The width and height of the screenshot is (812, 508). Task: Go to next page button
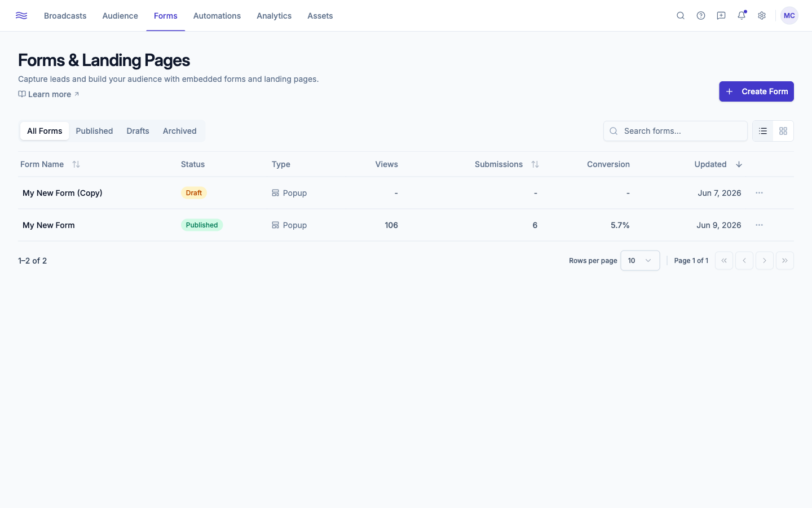[765, 261]
